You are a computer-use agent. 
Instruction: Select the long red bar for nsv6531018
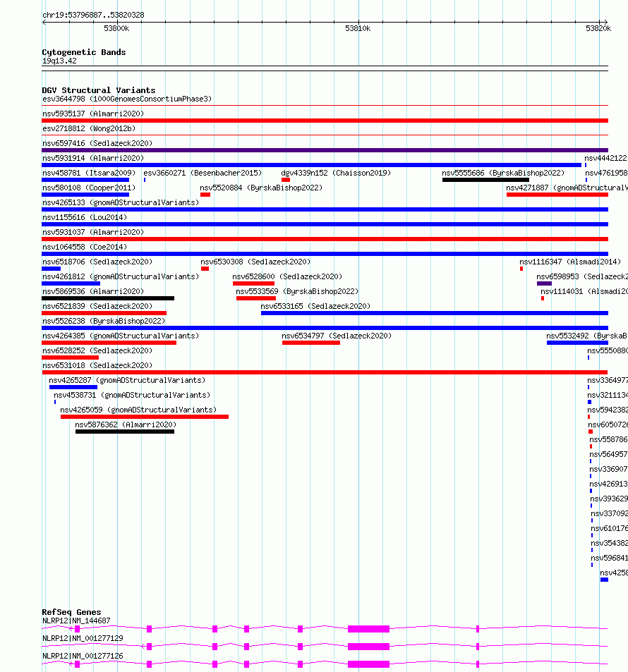click(x=325, y=372)
